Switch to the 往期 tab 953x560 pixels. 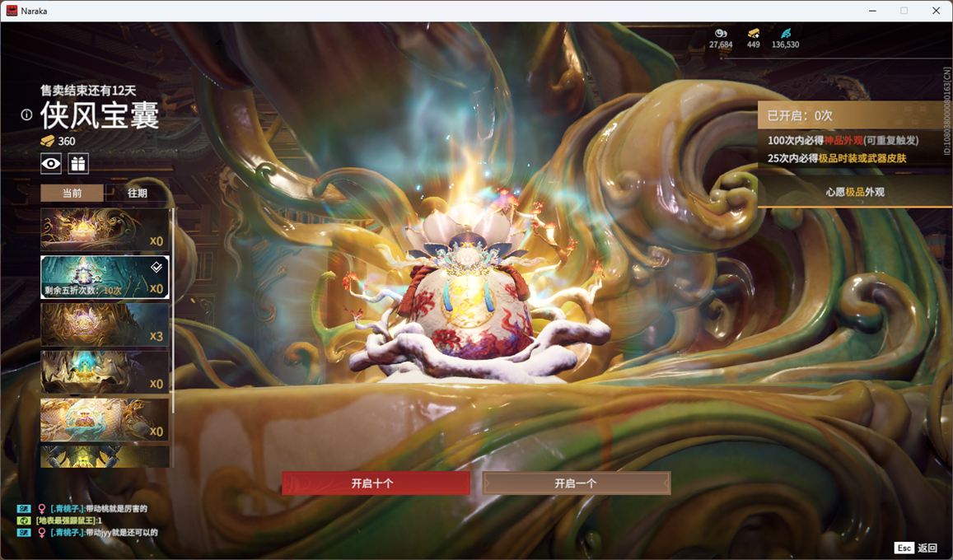pyautogui.click(x=138, y=193)
